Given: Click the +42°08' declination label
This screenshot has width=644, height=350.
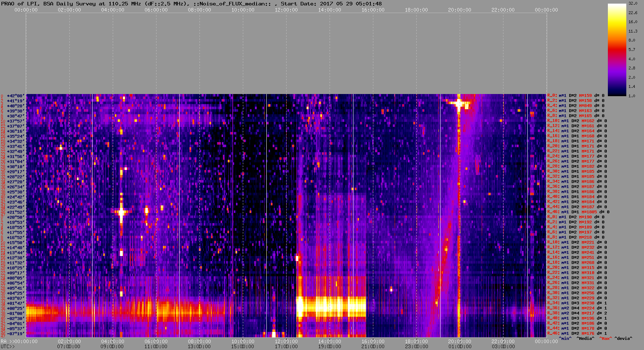Looking at the screenshot, I should coord(15,96).
